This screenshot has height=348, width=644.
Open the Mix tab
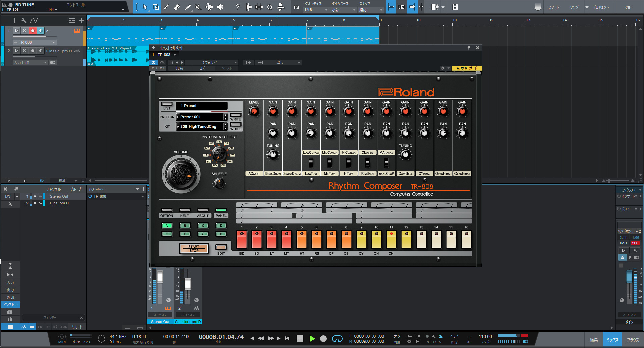(x=612, y=340)
